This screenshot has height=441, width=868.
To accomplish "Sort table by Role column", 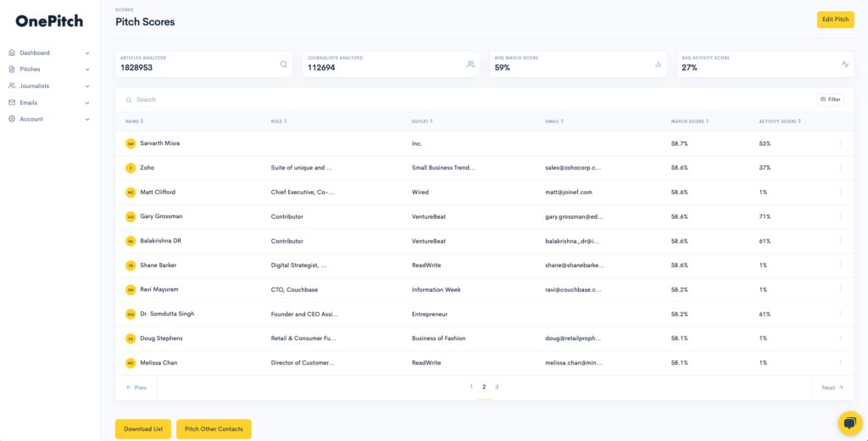I will [x=278, y=120].
